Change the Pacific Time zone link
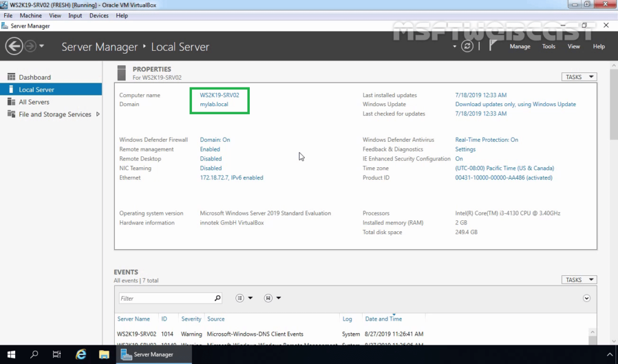The width and height of the screenshot is (618, 364). (505, 168)
